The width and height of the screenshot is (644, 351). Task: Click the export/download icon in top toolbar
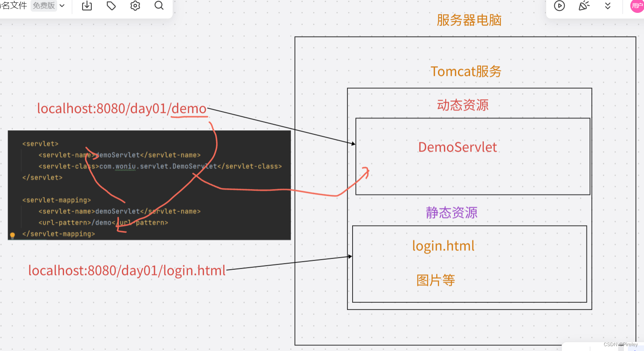(x=87, y=6)
